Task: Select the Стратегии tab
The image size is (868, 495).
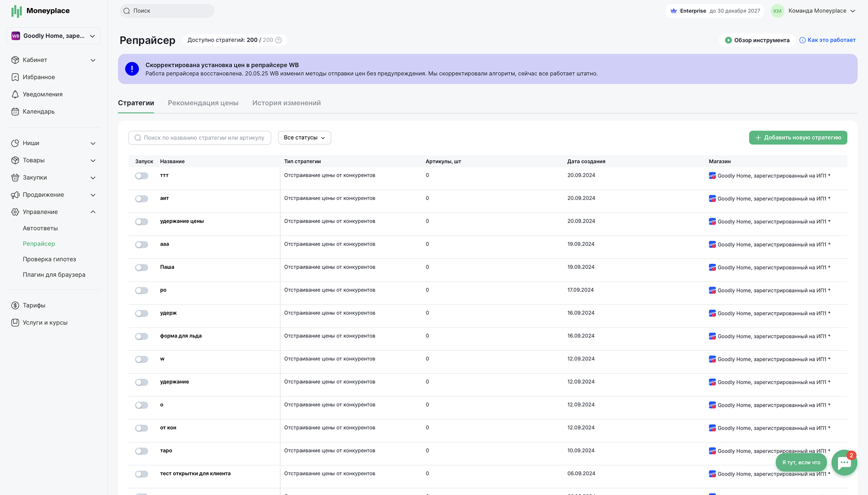Action: [x=136, y=103]
